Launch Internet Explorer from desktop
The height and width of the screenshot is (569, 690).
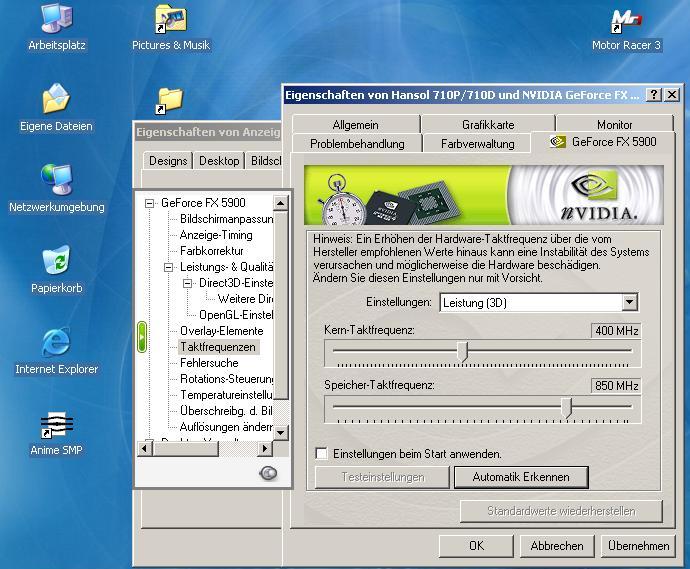56,350
